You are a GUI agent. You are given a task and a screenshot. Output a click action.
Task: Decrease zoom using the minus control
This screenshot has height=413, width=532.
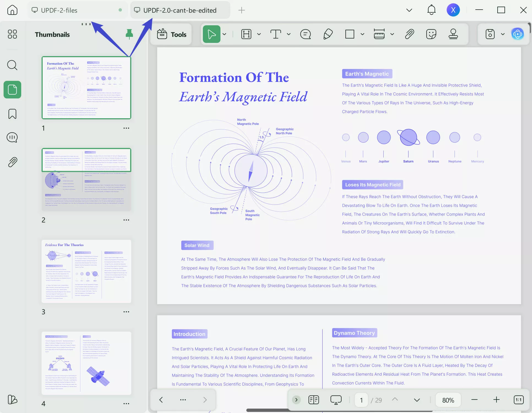[474, 400]
